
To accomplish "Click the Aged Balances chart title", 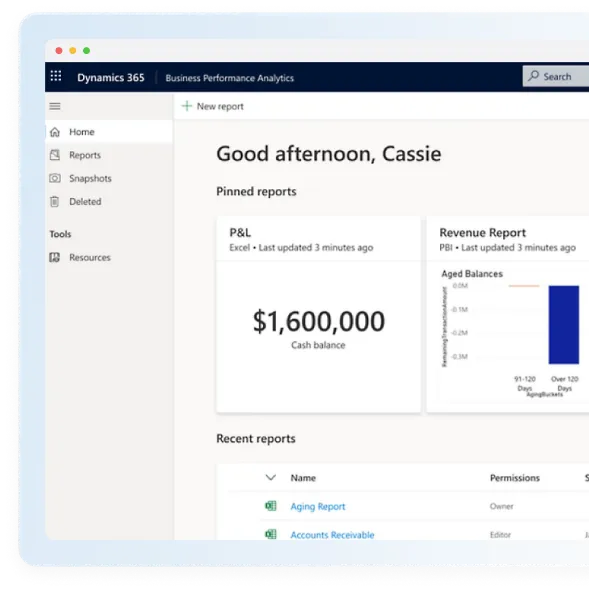I will [x=472, y=274].
